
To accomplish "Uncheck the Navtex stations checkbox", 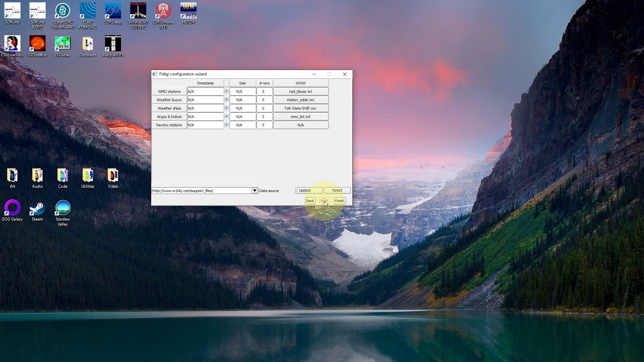I will (226, 125).
